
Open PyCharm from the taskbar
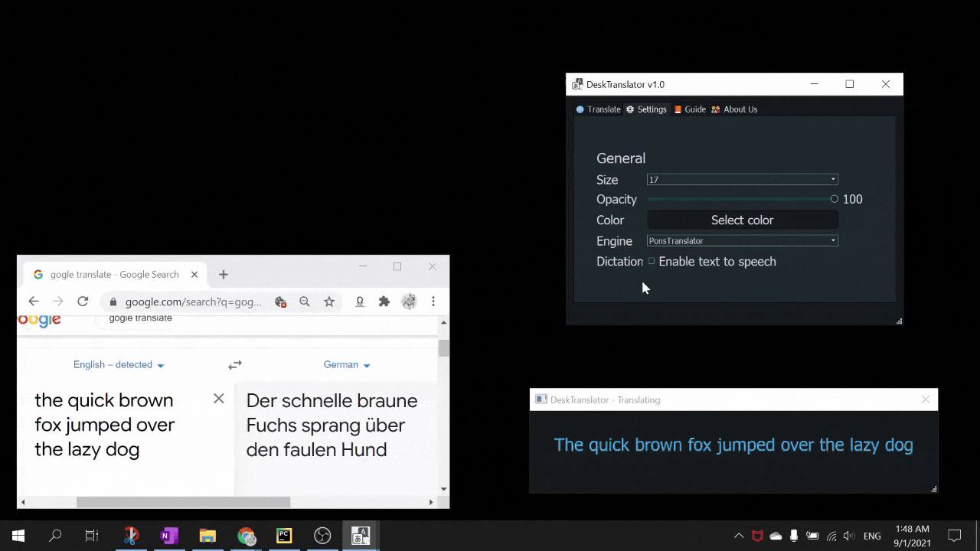(284, 536)
